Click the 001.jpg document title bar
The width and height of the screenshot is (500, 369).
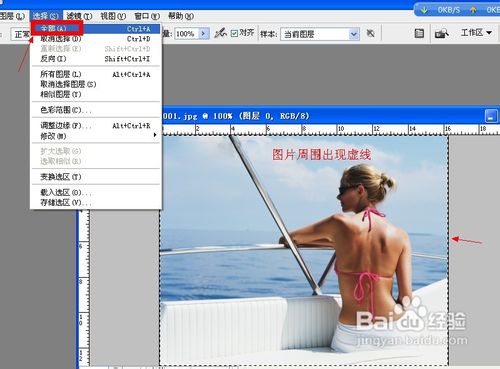click(x=322, y=116)
